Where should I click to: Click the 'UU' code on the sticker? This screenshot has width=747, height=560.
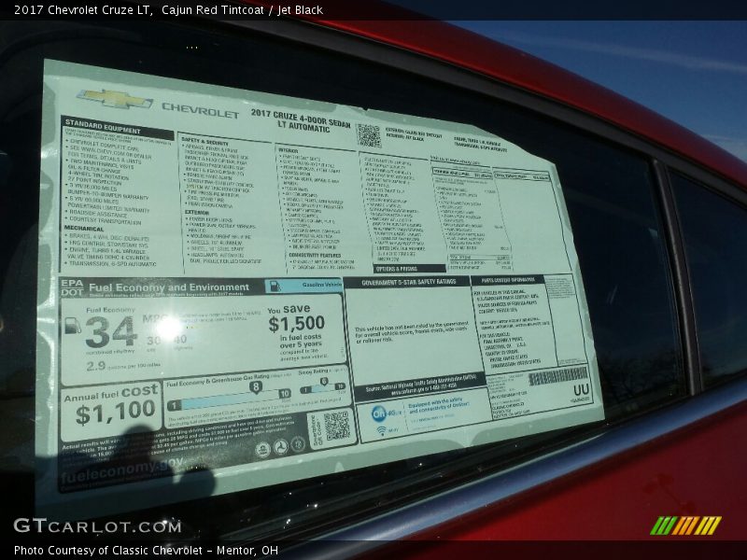point(581,390)
